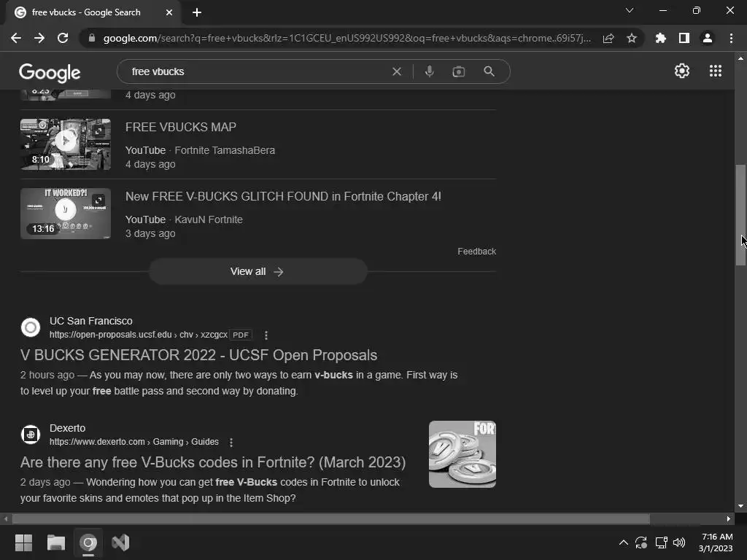This screenshot has height=560, width=747.
Task: Click the horizontal scrollbar thumb
Action: tap(330, 518)
